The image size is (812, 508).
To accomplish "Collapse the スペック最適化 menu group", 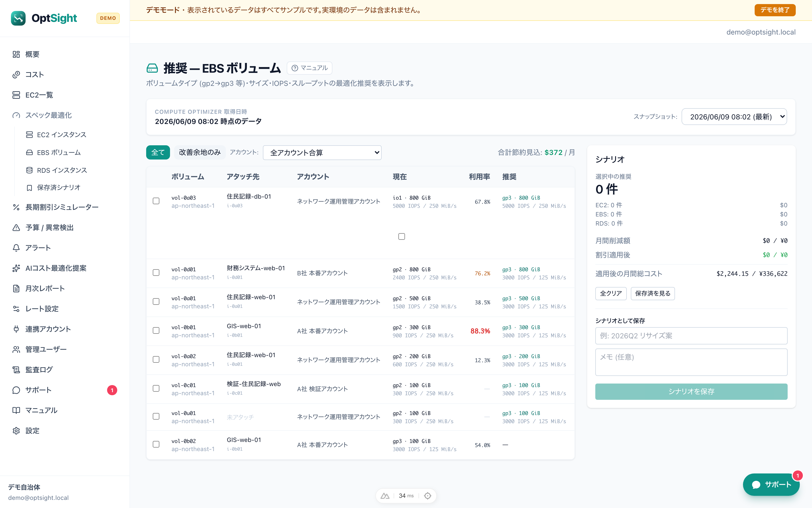I will coord(48,115).
